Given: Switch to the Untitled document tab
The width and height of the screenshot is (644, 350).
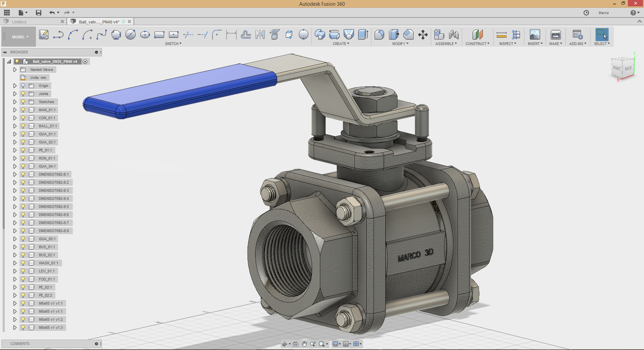Looking at the screenshot, I should (19, 22).
